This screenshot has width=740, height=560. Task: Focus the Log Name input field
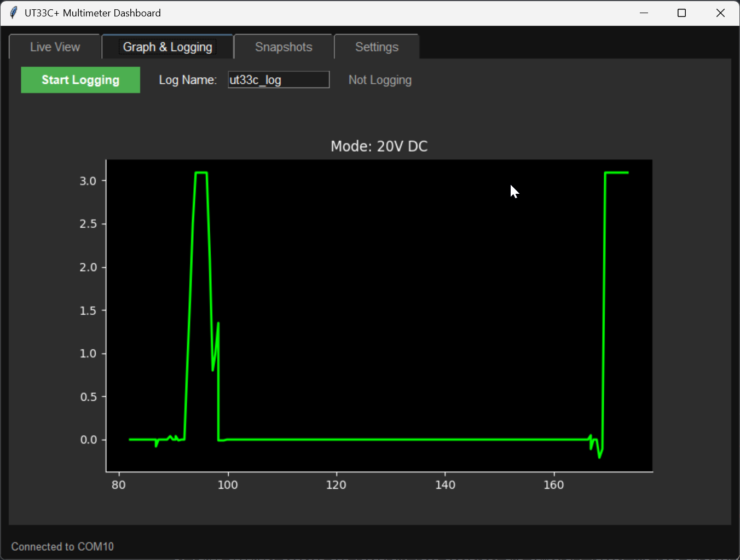tap(279, 80)
